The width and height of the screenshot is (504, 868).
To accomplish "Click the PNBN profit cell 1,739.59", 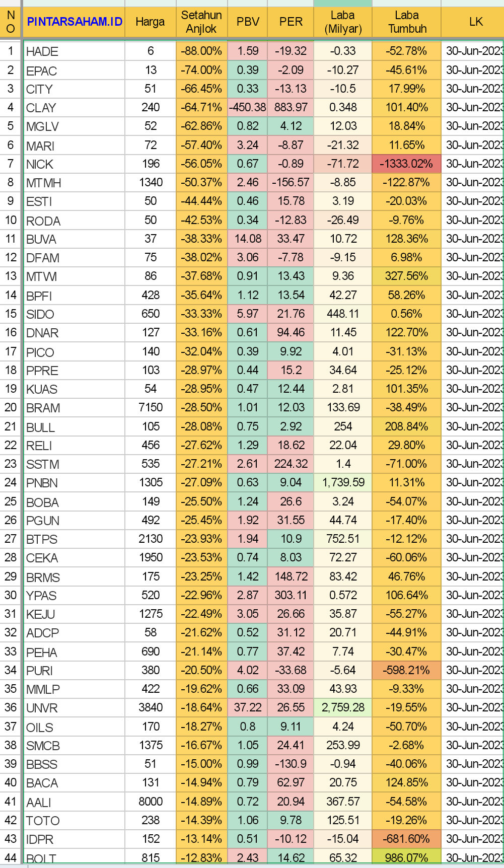I will point(343,482).
